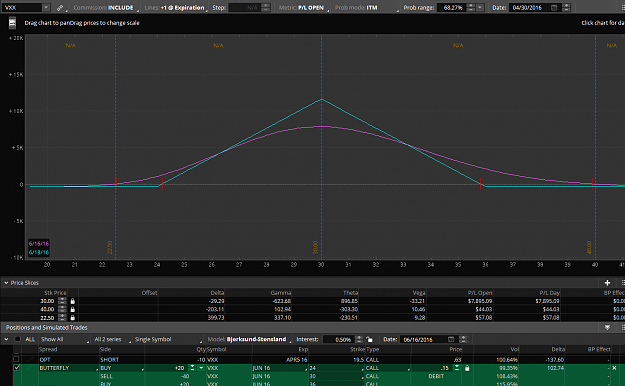The image size is (625, 386).
Task: Click the link icon beside VXX symbol
Action: pyautogui.click(x=59, y=8)
